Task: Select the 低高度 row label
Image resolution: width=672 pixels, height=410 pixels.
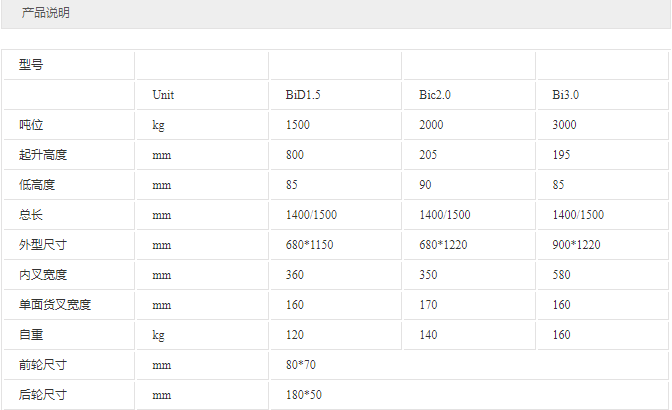Action: [x=37, y=185]
